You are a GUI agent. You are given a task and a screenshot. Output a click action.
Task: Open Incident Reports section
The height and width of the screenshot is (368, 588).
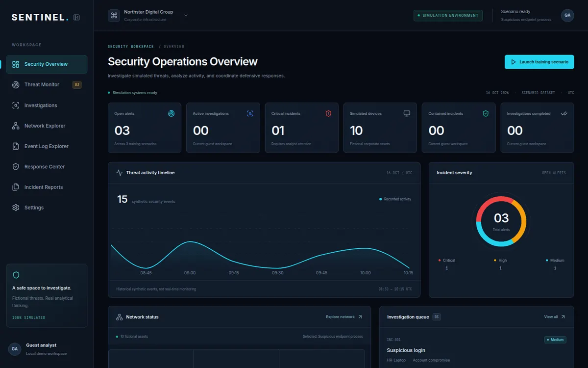tap(47, 187)
